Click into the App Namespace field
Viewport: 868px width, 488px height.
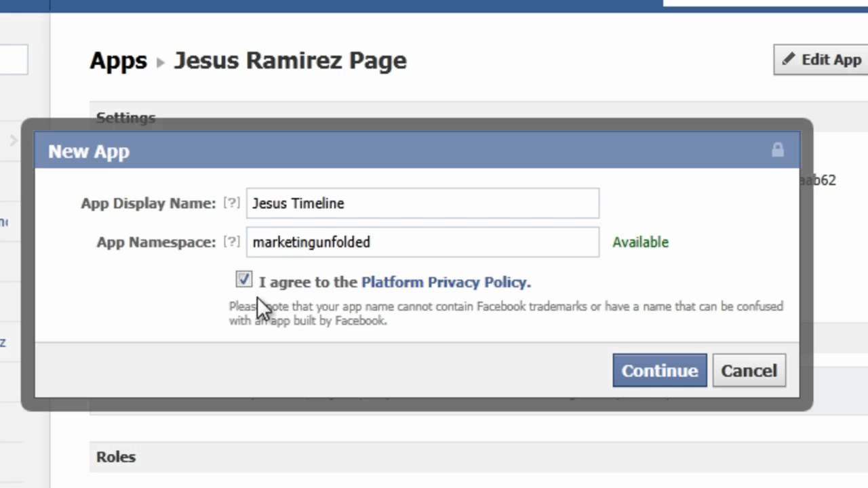click(x=422, y=242)
